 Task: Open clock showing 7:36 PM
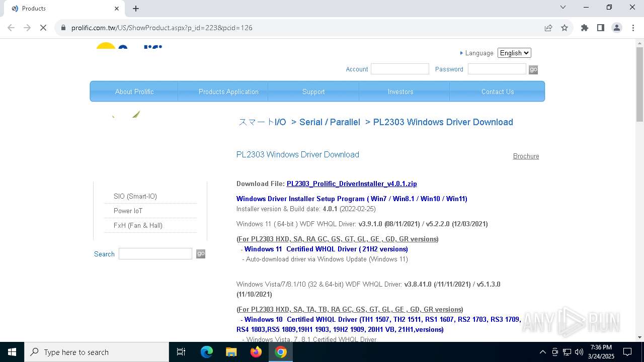(x=601, y=352)
